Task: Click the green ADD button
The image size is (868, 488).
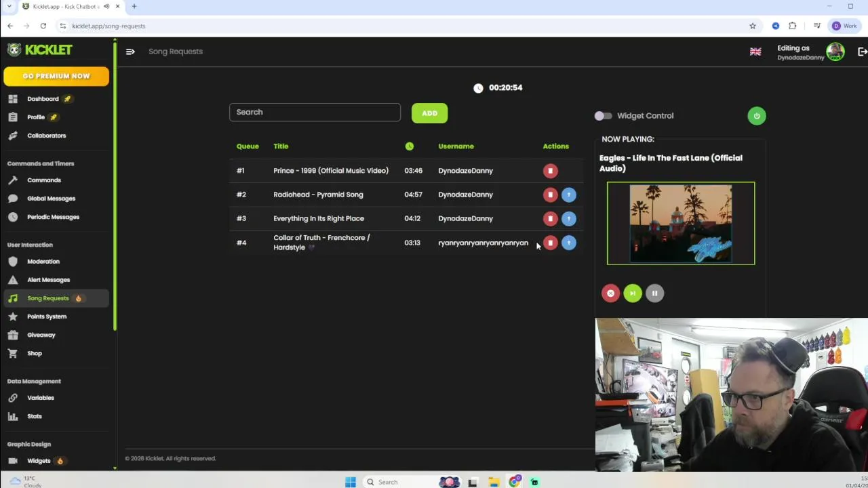Action: coord(429,113)
